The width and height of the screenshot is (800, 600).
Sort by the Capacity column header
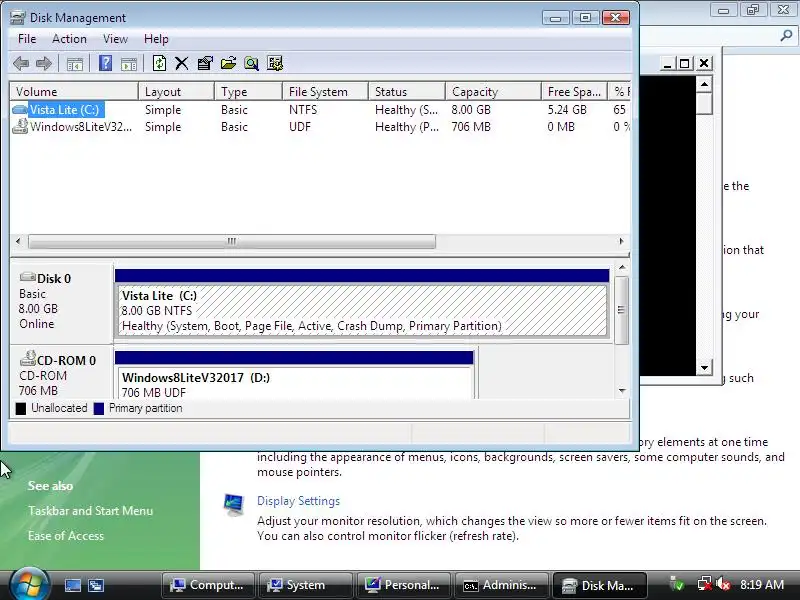493,91
